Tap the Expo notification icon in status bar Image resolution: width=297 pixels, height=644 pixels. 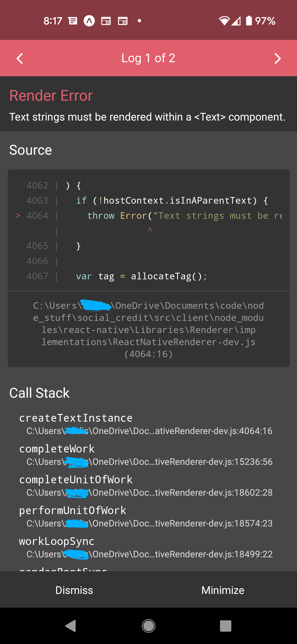(89, 20)
